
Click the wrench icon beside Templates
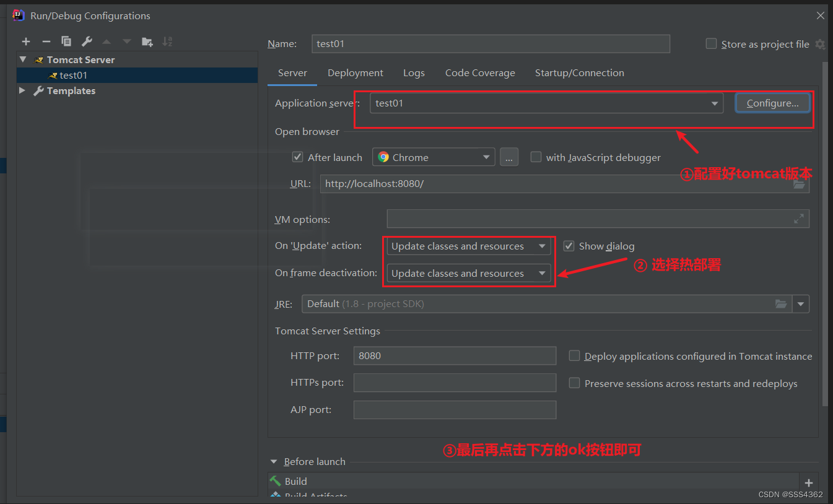(38, 91)
